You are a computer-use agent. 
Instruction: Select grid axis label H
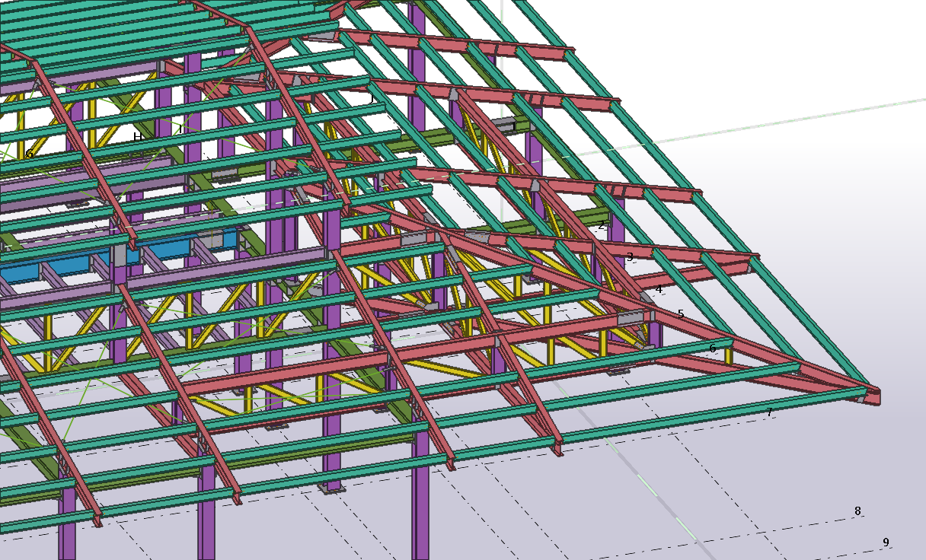(137, 137)
